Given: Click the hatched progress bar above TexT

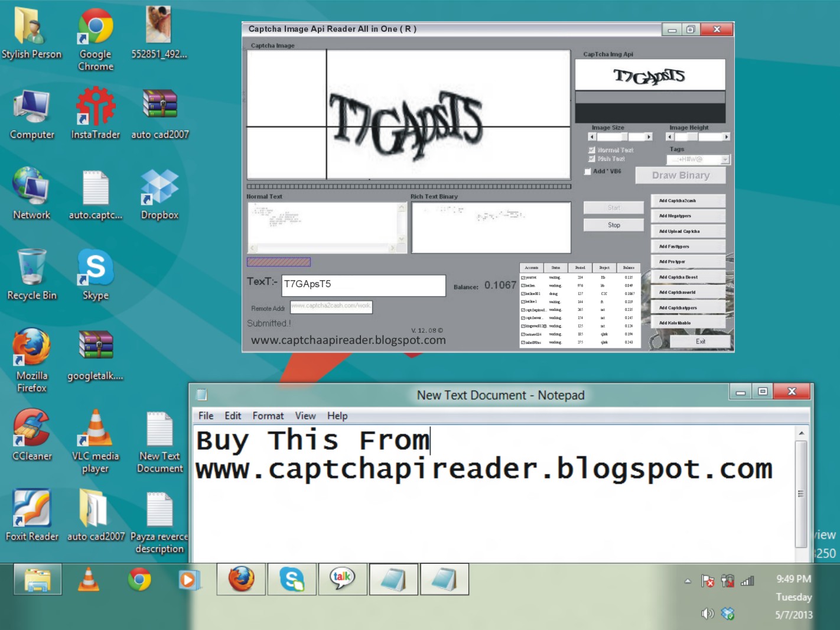Looking at the screenshot, I should point(279,262).
